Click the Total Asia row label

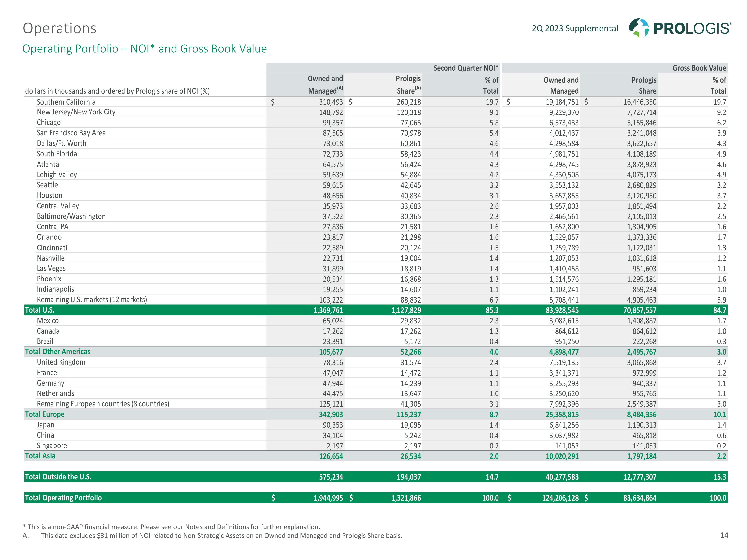point(40,456)
